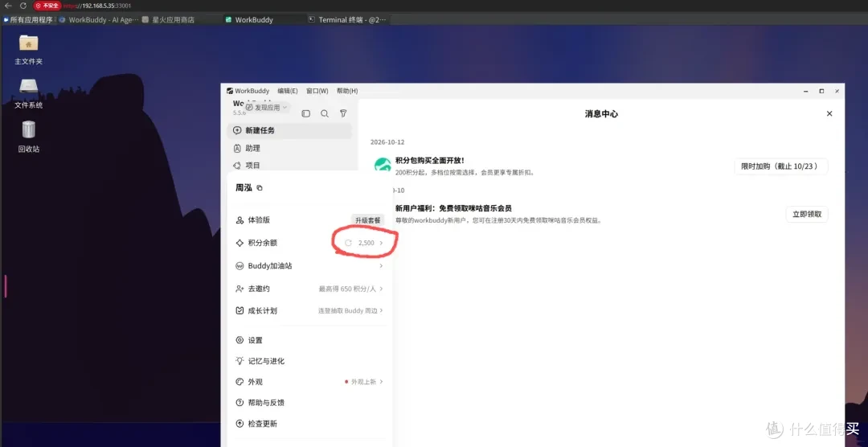Open 帮助与反馈 help and feedback
This screenshot has width=868, height=447.
(x=309, y=403)
